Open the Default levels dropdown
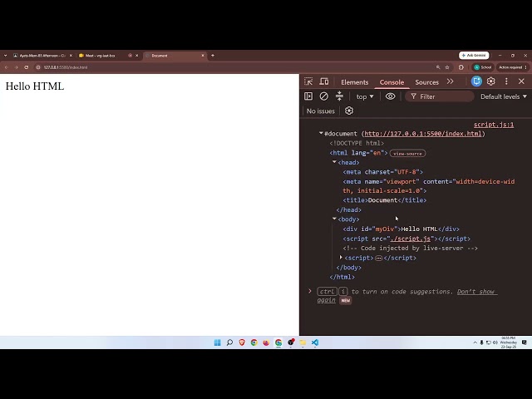Viewport: 532px width, 399px height. [x=504, y=96]
